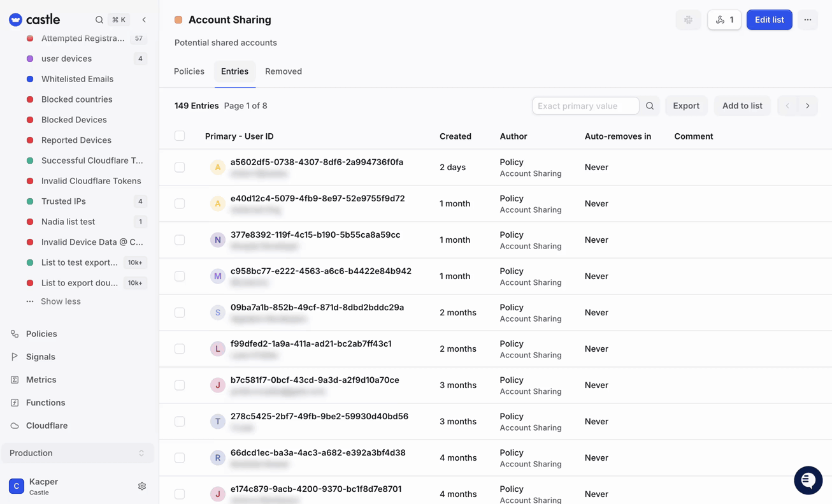Open the Successful Cloudflare T... list
This screenshot has width=832, height=504.
pos(92,161)
